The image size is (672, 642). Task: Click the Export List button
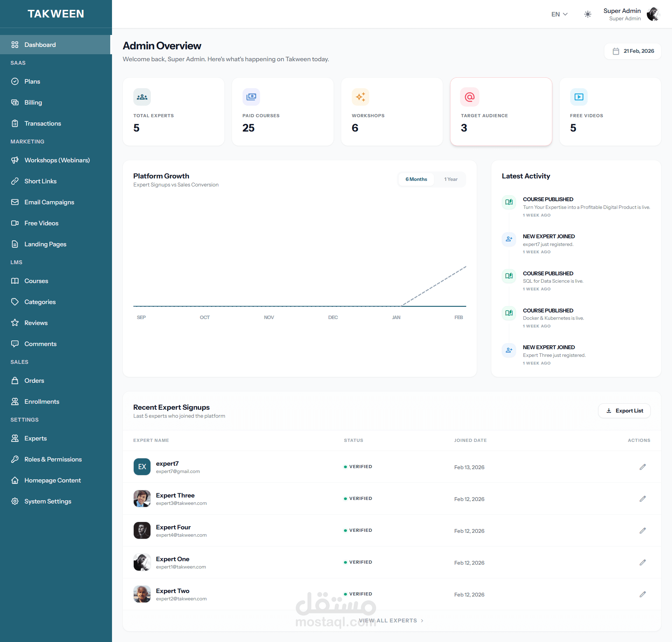pyautogui.click(x=624, y=411)
